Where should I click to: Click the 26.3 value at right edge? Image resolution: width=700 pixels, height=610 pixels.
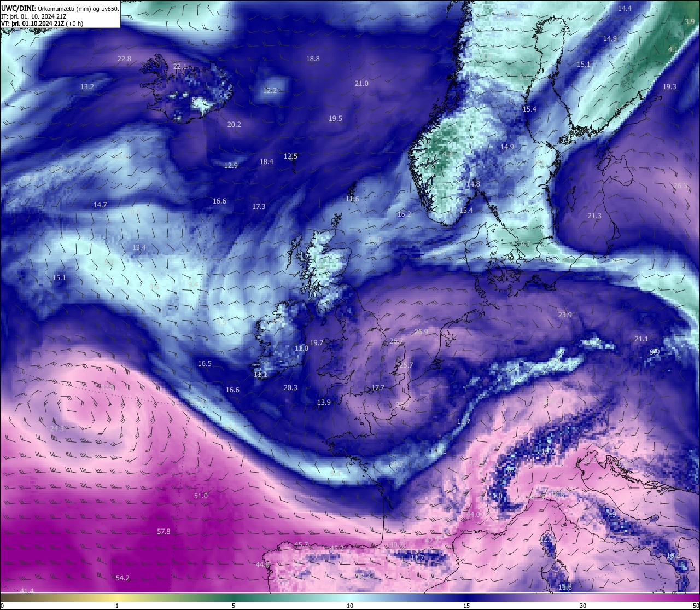(x=680, y=185)
